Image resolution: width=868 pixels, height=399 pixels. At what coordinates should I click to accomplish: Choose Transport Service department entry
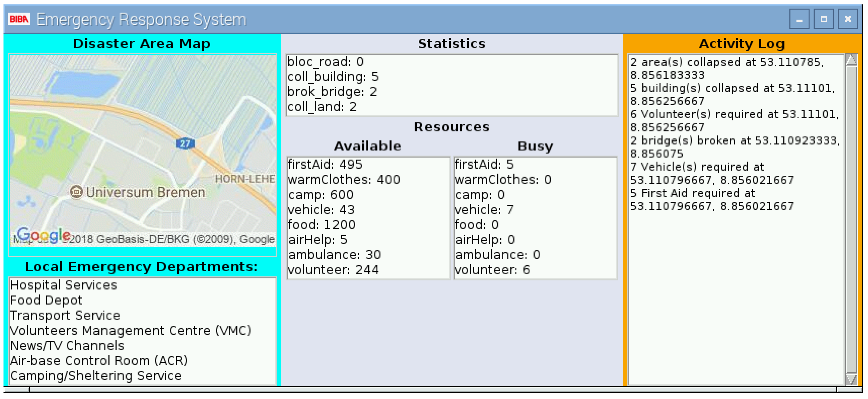tap(65, 315)
